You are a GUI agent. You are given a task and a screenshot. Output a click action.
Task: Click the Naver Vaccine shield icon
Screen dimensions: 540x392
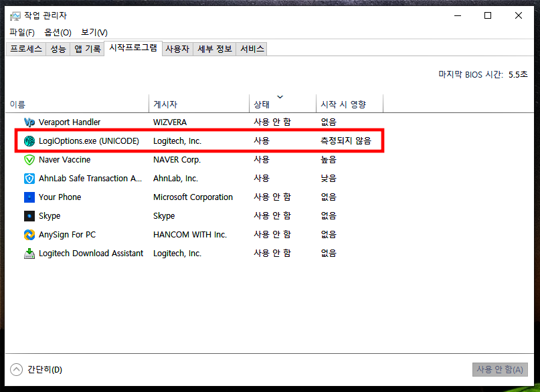tap(29, 160)
